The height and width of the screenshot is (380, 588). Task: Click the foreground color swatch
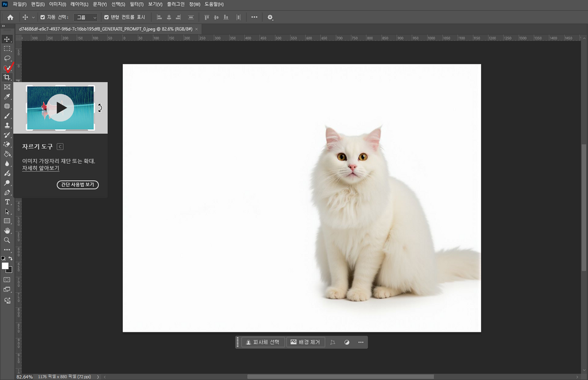click(5, 266)
